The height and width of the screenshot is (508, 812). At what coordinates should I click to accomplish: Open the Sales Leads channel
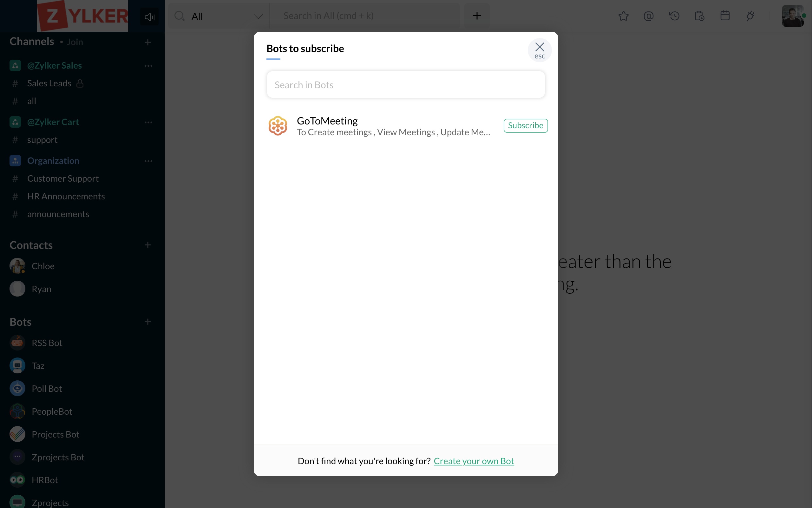[49, 83]
